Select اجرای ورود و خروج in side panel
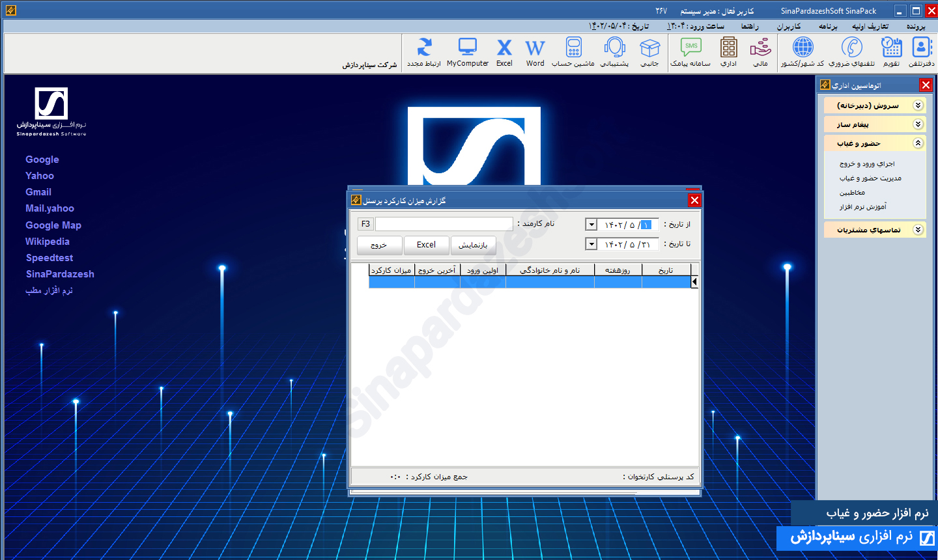Image resolution: width=938 pixels, height=560 pixels. 867,164
